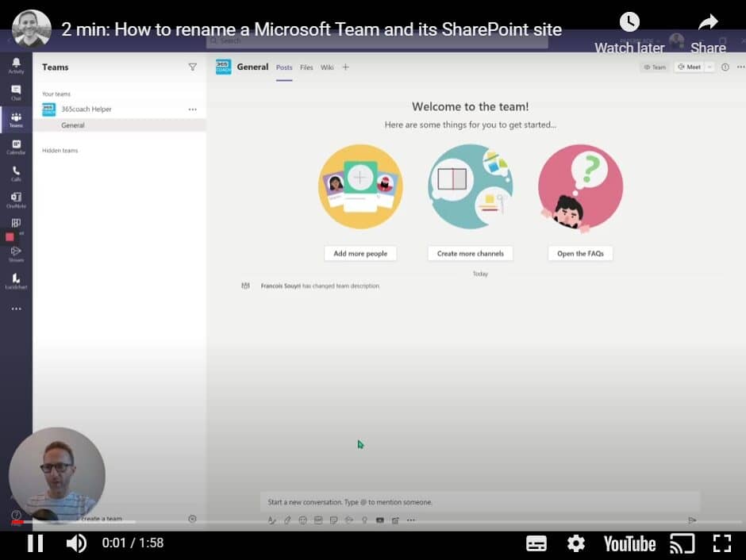Select the 365coach Helper team name
This screenshot has width=746, height=560.
pos(87,109)
